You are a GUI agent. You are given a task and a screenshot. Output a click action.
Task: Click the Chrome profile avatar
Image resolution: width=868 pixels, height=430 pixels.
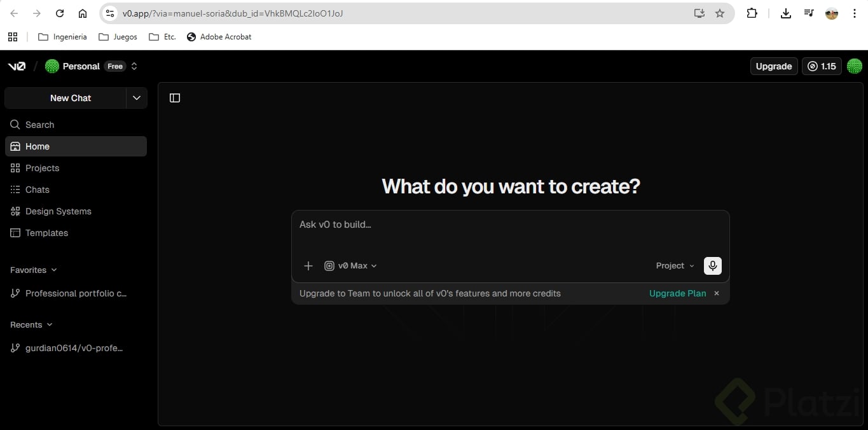(832, 13)
